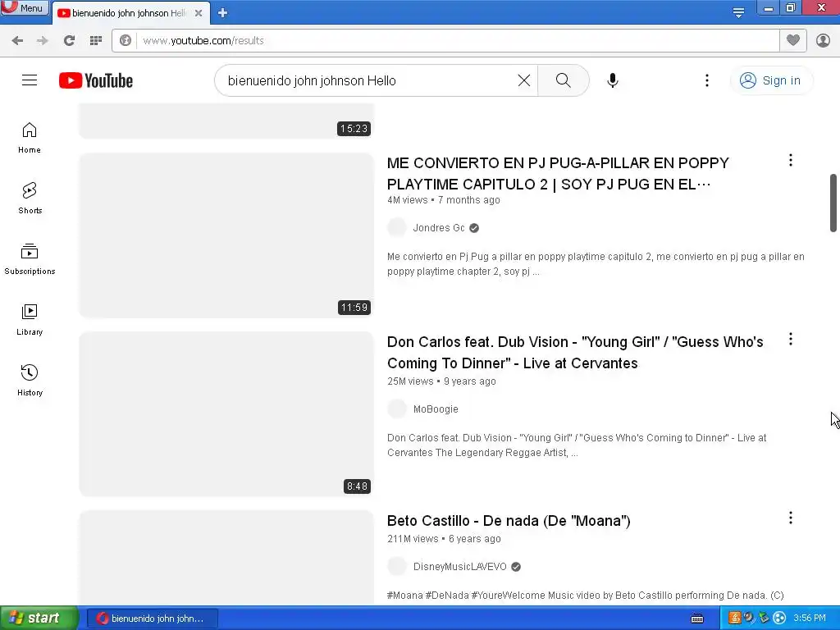This screenshot has width=840, height=630.
Task: Open Beto Castillo - De nada title
Action: [x=509, y=521]
